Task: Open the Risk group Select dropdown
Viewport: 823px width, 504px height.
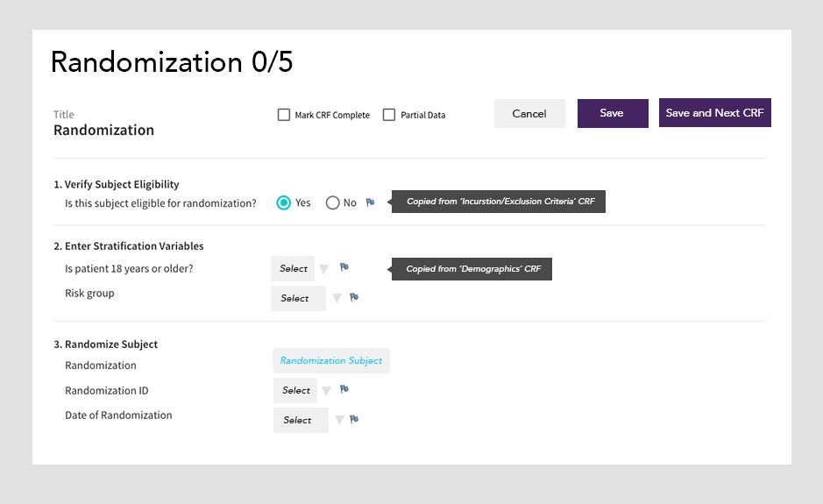Action: 298,298
